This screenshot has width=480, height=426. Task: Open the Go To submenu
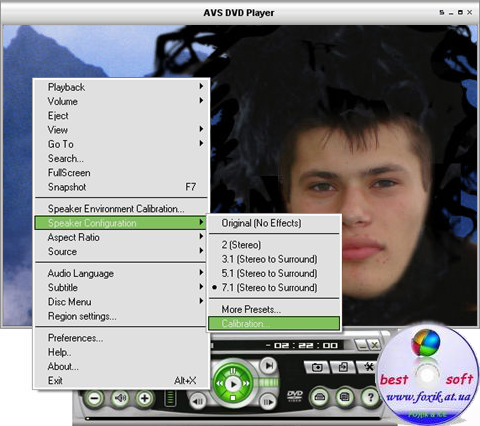[x=122, y=144]
